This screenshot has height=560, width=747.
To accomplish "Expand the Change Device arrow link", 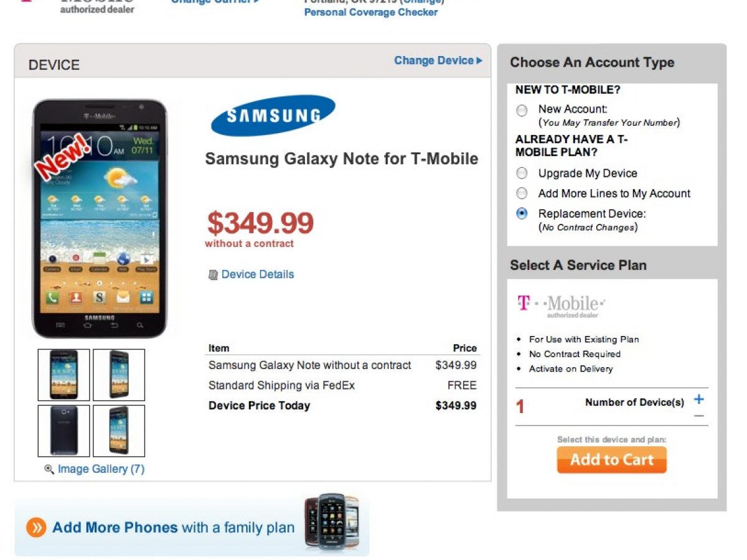I will pos(438,60).
